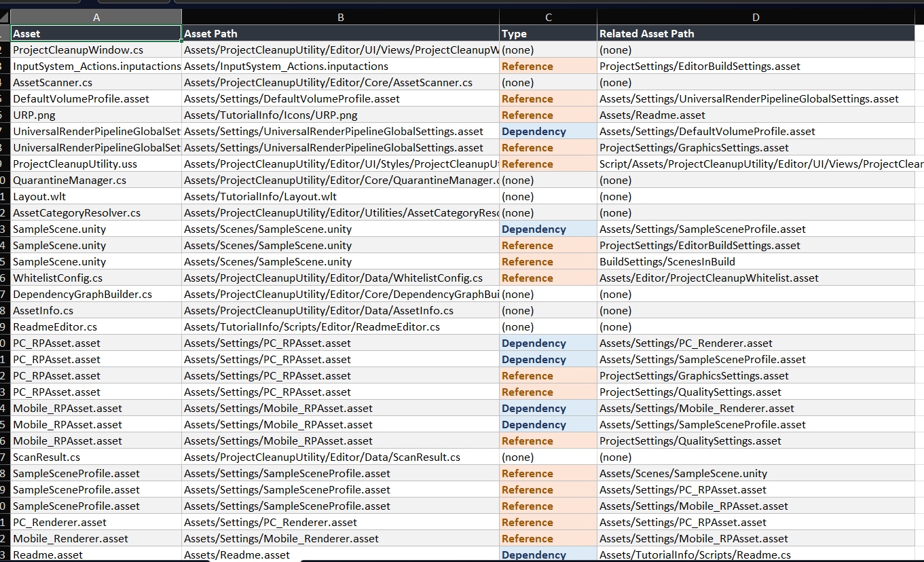Select the DefaultVolumeProfile.asset cell in Asset column

tap(96, 98)
